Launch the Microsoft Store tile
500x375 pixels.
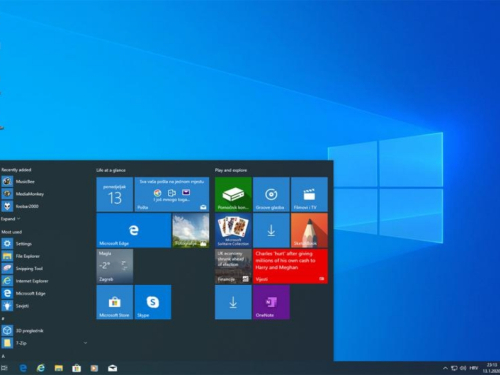tap(115, 302)
